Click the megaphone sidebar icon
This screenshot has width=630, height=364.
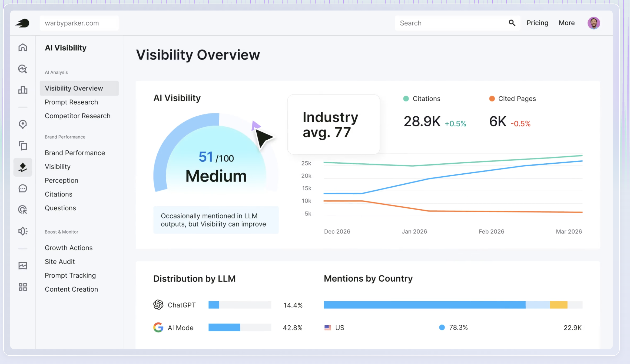[23, 231]
